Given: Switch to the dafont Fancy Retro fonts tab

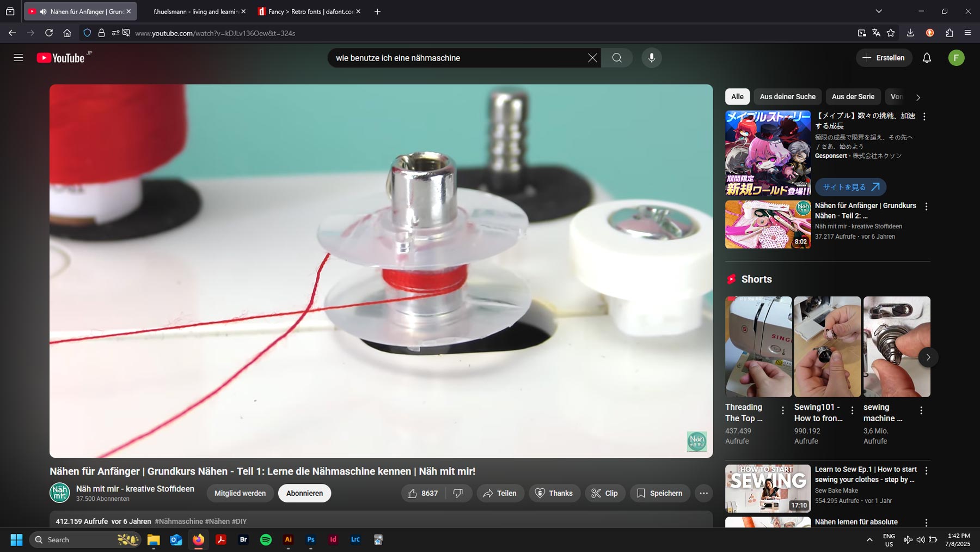Looking at the screenshot, I should coord(309,11).
